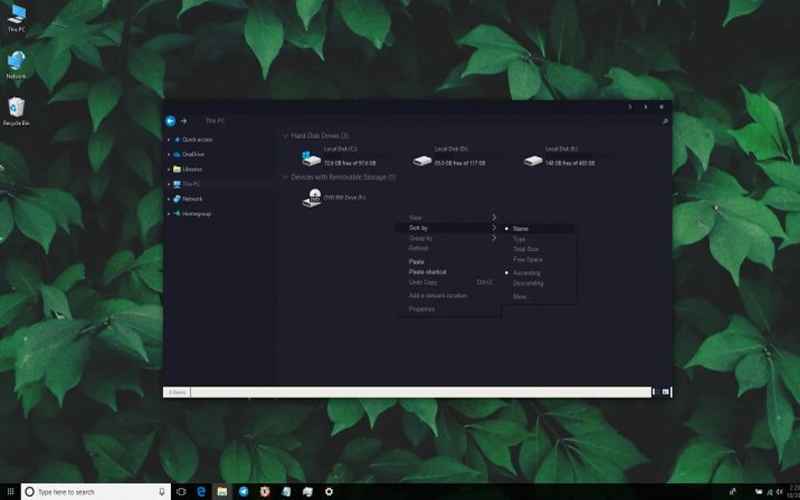
Task: Launch Microsoft Edge from the taskbar
Action: coord(201,492)
